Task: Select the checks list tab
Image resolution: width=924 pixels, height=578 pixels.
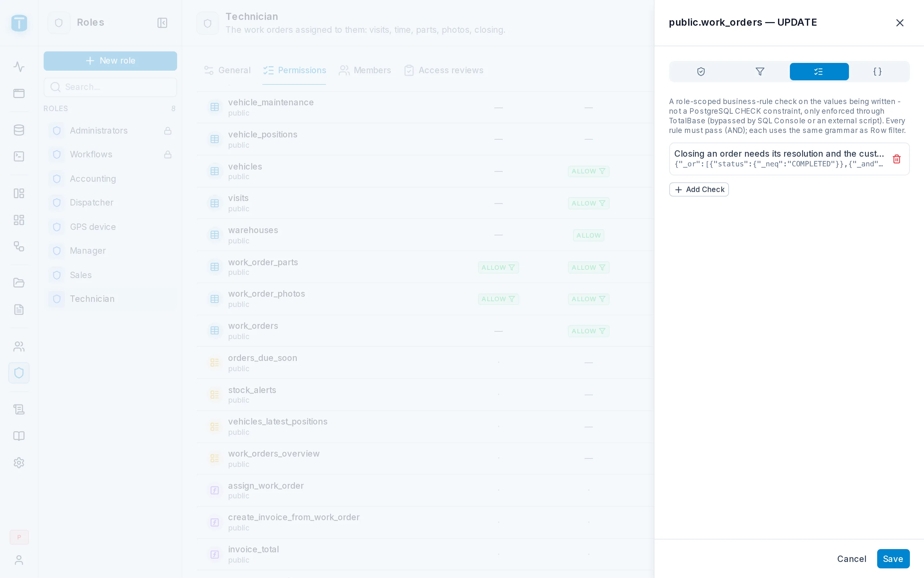Action: tap(819, 72)
